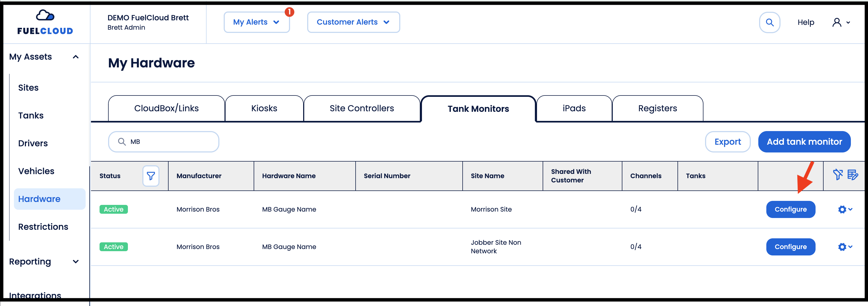Open the Help link

pyautogui.click(x=806, y=22)
